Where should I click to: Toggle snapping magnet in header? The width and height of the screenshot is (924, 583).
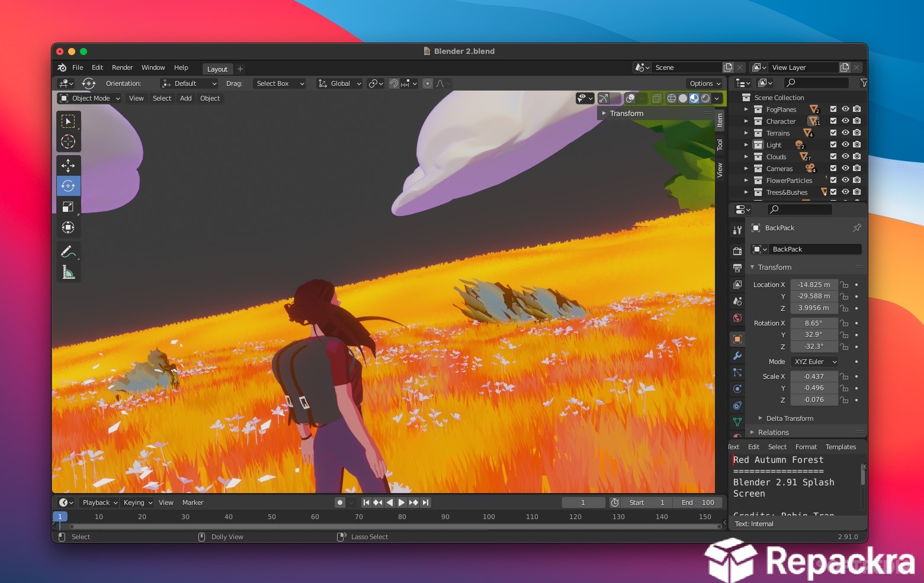click(x=393, y=83)
